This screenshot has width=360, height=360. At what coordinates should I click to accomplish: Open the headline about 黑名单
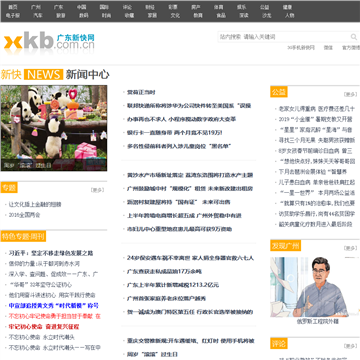pos(179,146)
